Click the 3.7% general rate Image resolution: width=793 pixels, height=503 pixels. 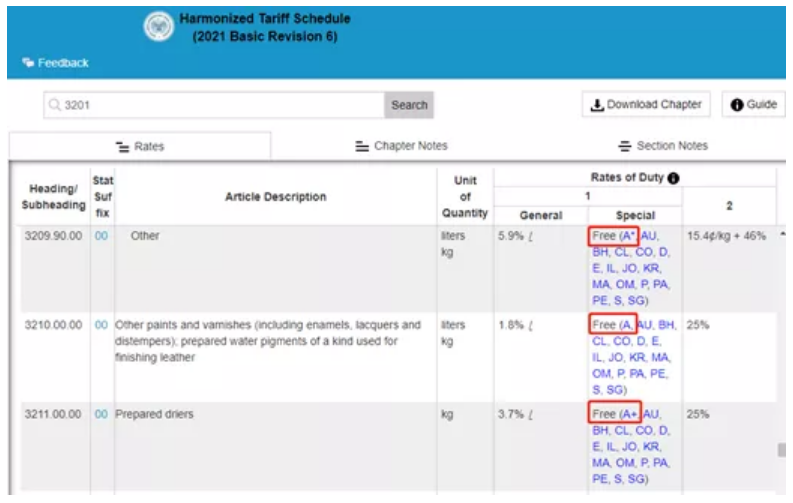pyautogui.click(x=511, y=414)
